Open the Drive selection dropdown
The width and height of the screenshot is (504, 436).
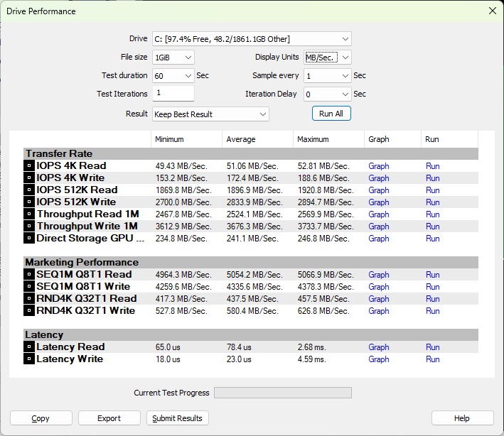tap(252, 39)
